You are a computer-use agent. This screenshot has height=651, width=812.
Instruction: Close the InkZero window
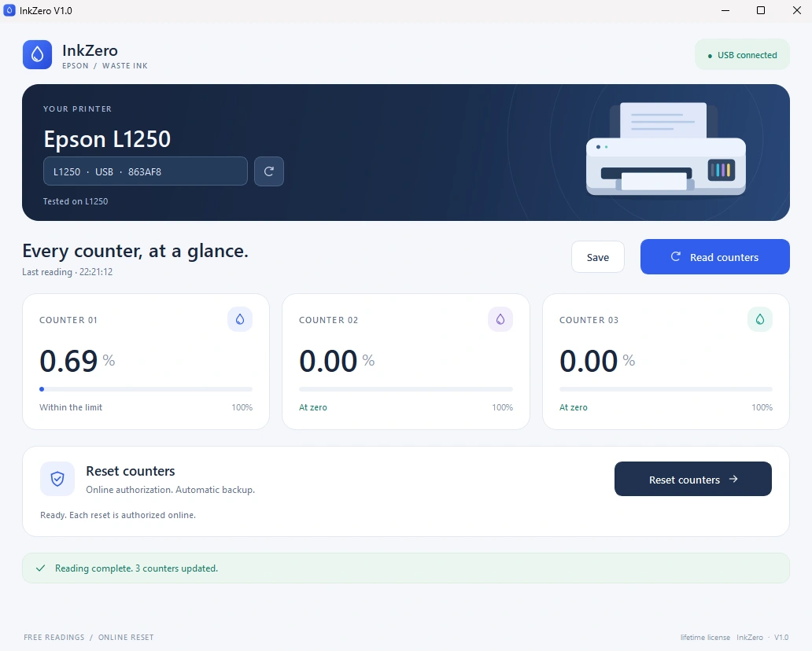click(x=797, y=10)
